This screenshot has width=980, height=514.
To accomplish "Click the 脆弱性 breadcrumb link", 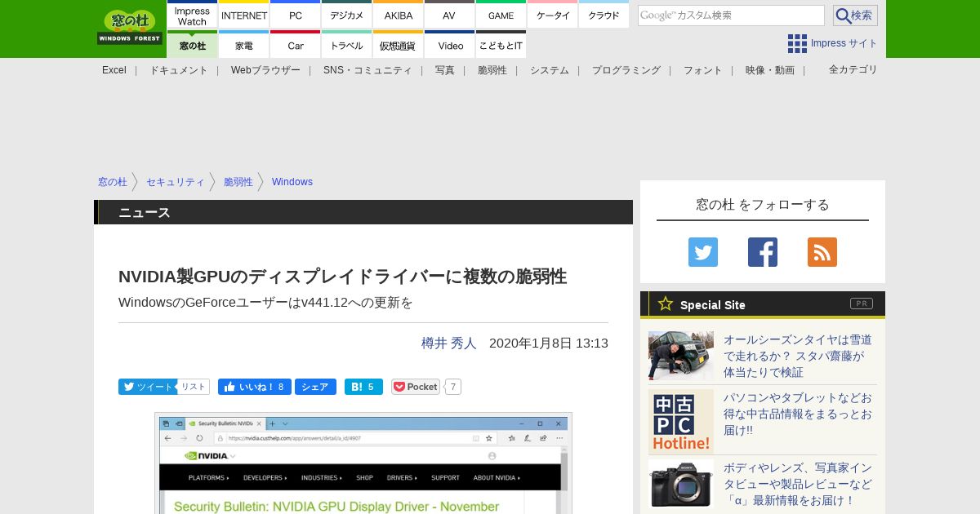I will (x=238, y=182).
